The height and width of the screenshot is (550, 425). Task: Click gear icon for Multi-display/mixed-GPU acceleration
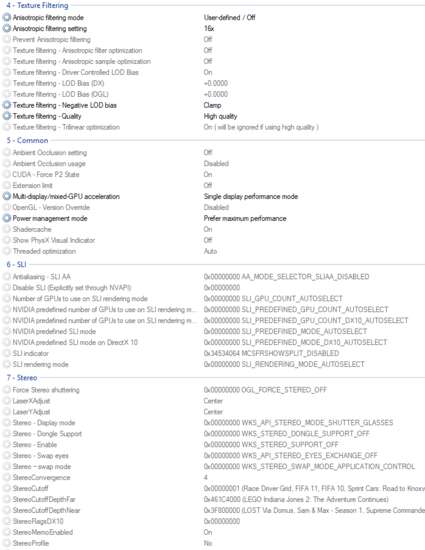click(7, 196)
